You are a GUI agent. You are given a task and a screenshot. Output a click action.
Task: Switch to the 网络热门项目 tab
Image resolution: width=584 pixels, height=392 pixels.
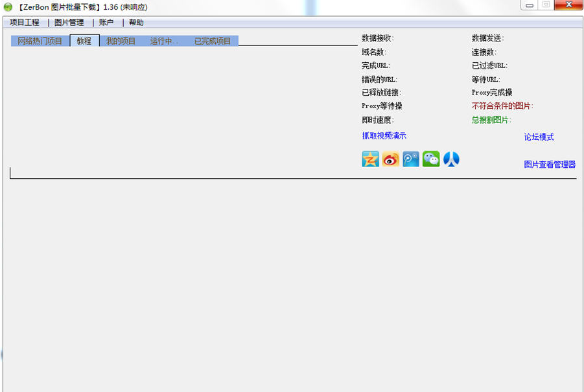[40, 41]
